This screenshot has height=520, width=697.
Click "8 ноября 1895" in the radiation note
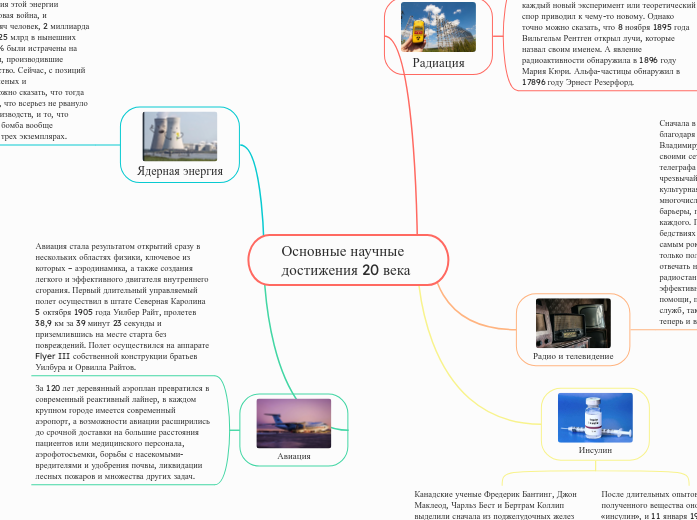pyautogui.click(x=650, y=29)
